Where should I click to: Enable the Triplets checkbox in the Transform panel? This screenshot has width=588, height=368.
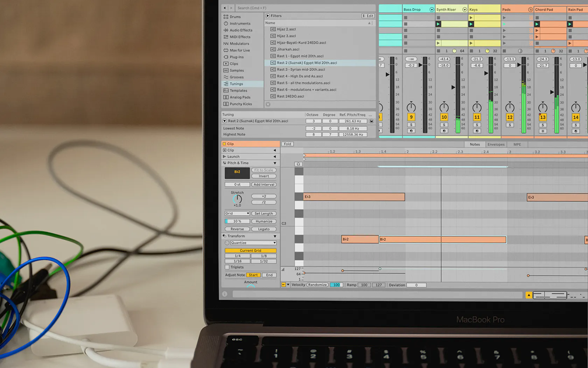pos(227,267)
